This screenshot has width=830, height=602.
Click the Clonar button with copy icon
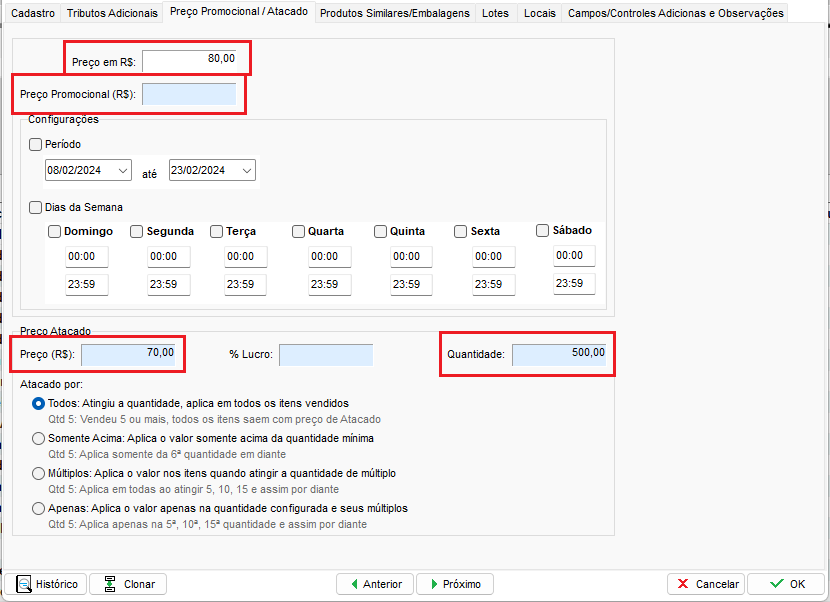click(x=128, y=584)
